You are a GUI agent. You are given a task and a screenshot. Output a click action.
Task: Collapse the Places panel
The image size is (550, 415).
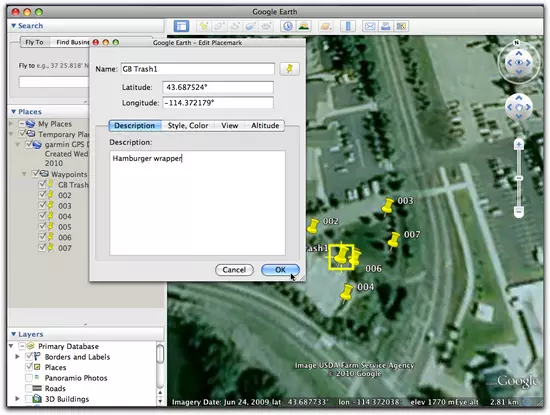13,112
